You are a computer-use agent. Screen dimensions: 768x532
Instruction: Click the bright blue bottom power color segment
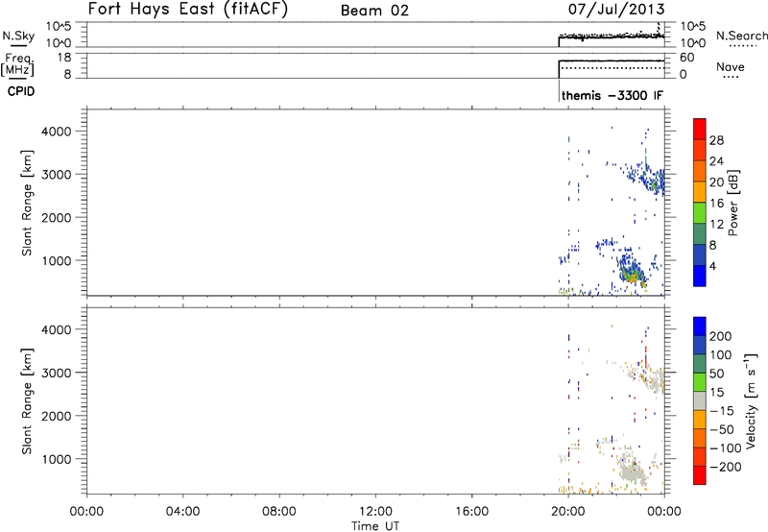point(700,276)
